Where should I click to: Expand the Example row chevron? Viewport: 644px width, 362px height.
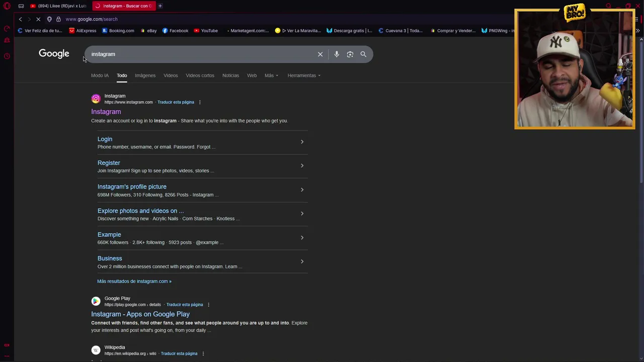[302, 237]
